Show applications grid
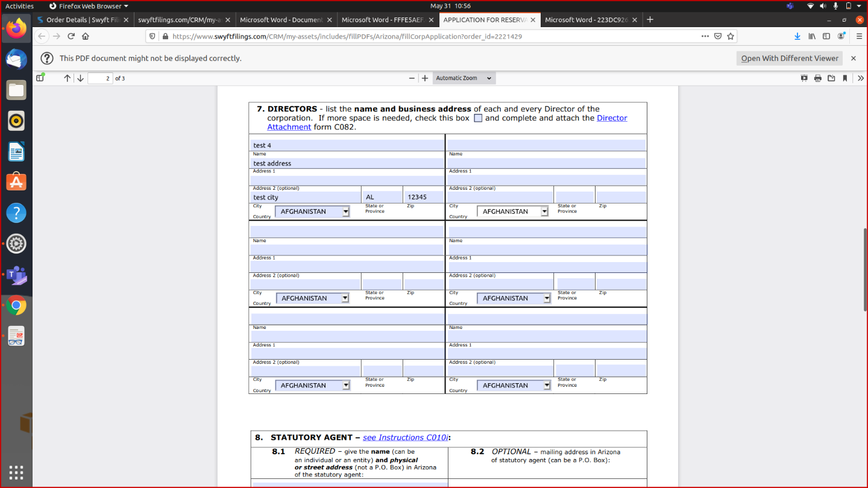Image resolution: width=868 pixels, height=488 pixels. pyautogui.click(x=16, y=472)
